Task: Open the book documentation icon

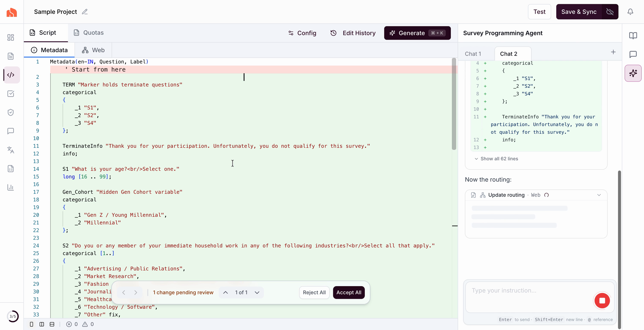Action: (x=633, y=36)
